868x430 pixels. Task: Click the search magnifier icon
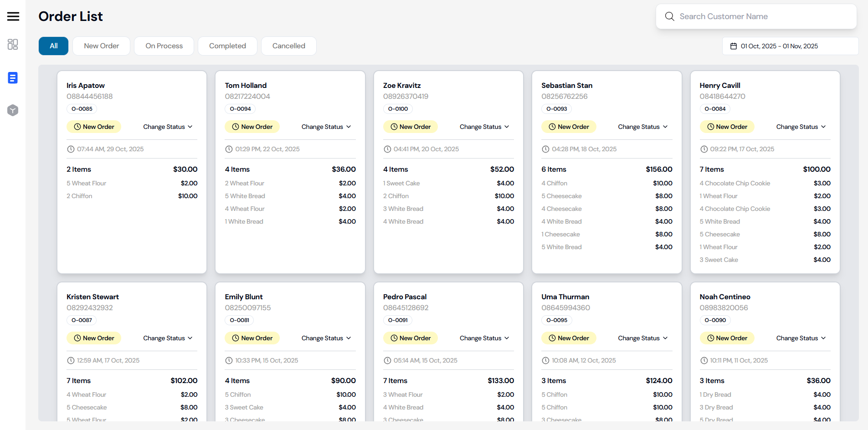[669, 16]
